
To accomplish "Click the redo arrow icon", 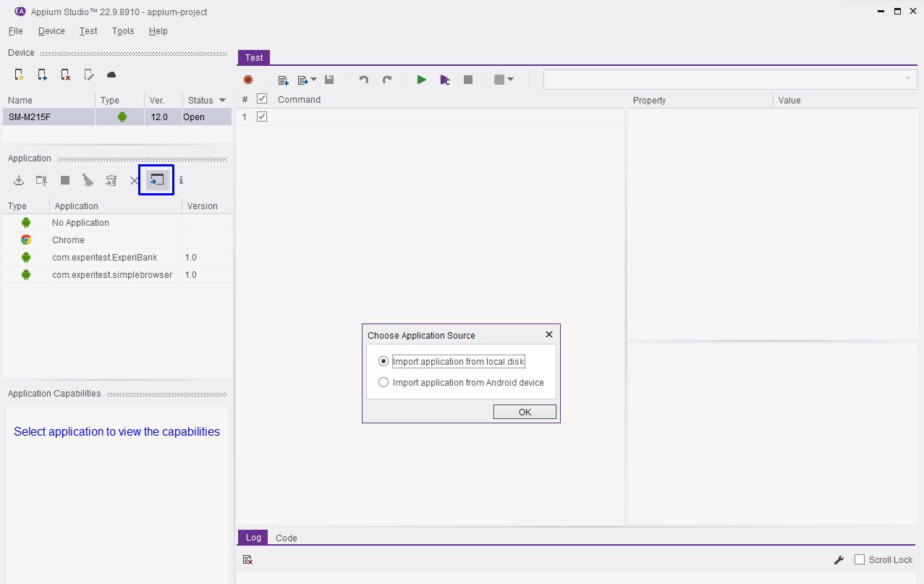I will (387, 80).
